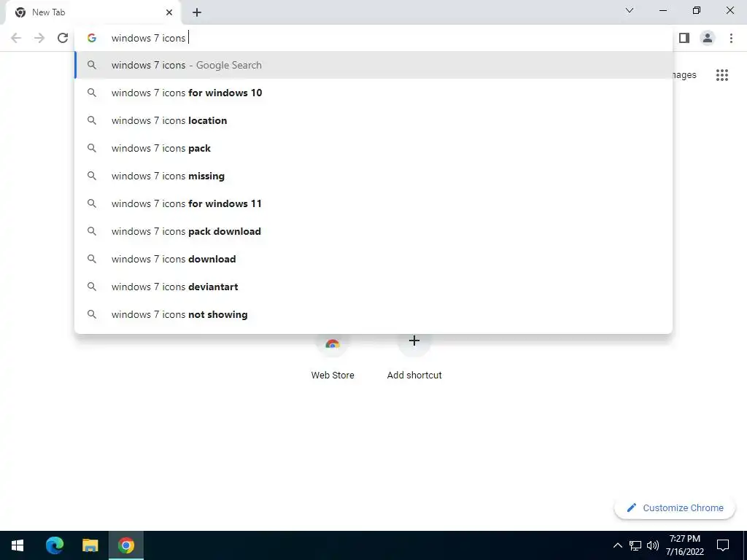Screen dimensions: 747x560
Task: Pick the exact 'windows 7 icons download' suggestion
Action: coord(374,259)
